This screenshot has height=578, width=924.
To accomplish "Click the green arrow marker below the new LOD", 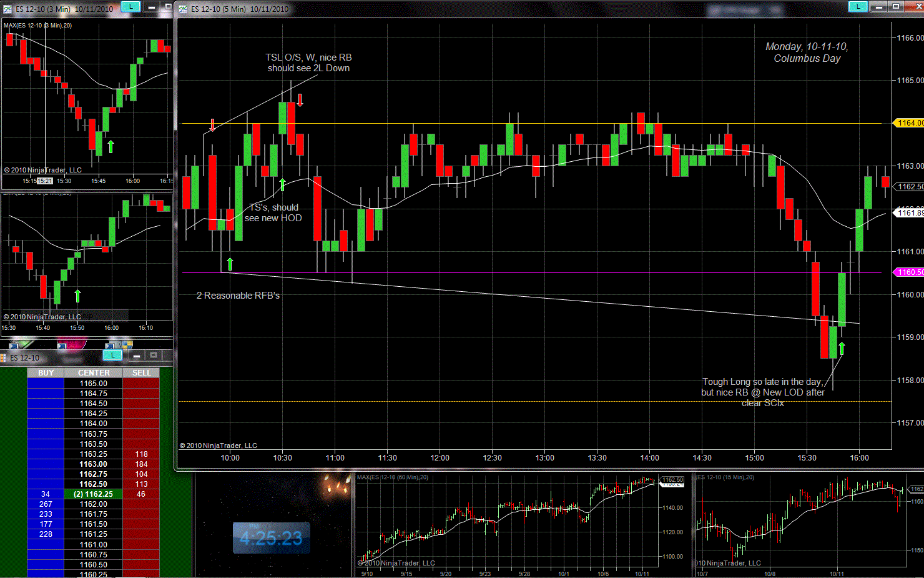I will pos(842,348).
